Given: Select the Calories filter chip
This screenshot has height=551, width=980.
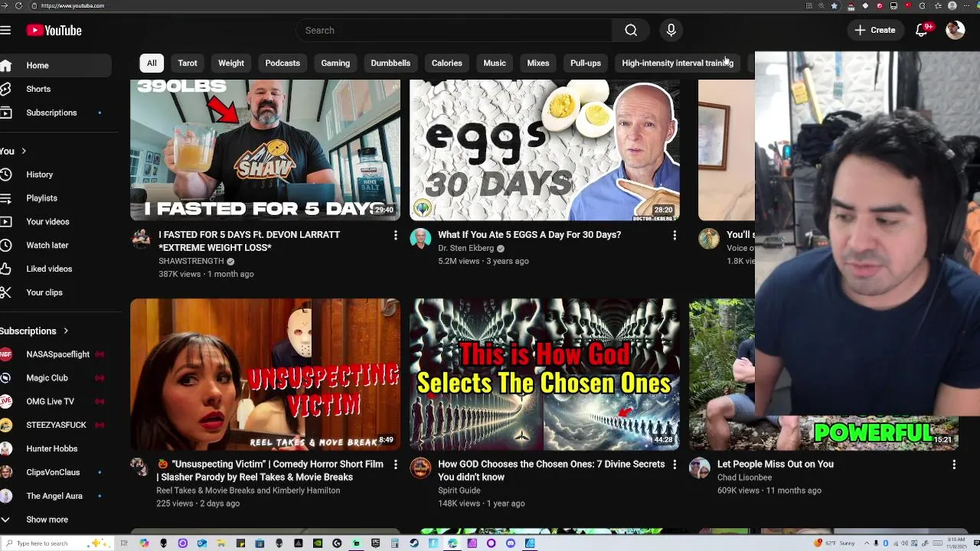Looking at the screenshot, I should [447, 64].
